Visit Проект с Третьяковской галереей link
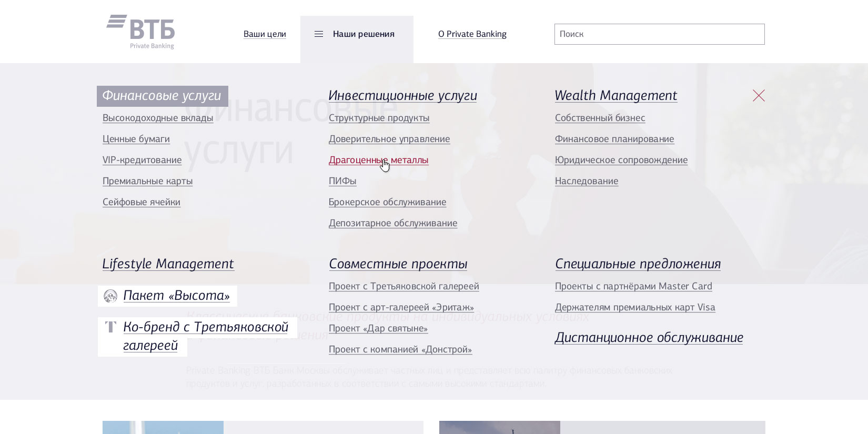Image resolution: width=868 pixels, height=434 pixels. click(403, 286)
